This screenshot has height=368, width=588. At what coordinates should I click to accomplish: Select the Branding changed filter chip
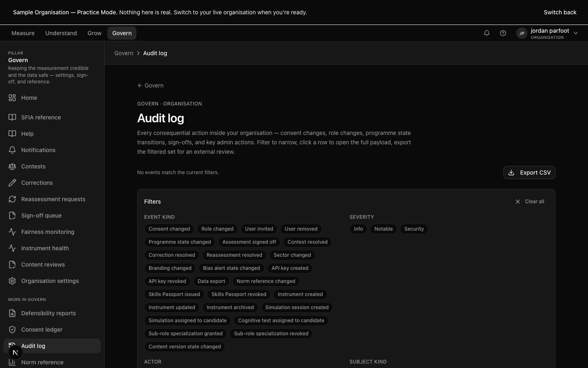(x=170, y=268)
